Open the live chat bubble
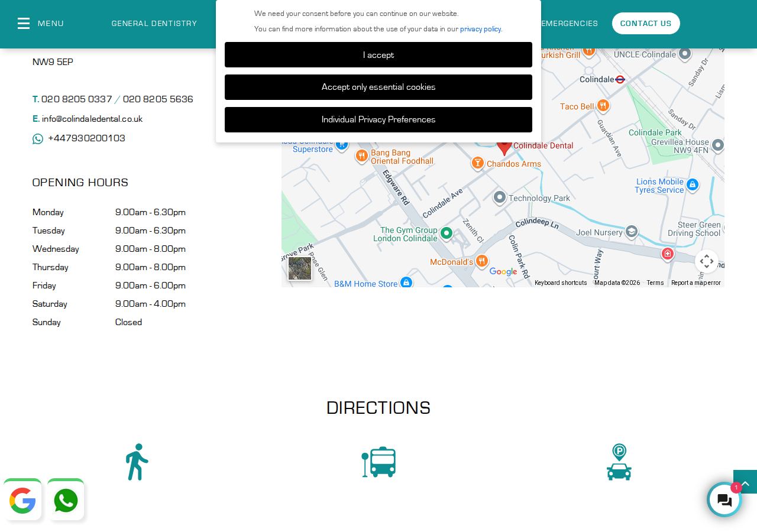 click(724, 500)
